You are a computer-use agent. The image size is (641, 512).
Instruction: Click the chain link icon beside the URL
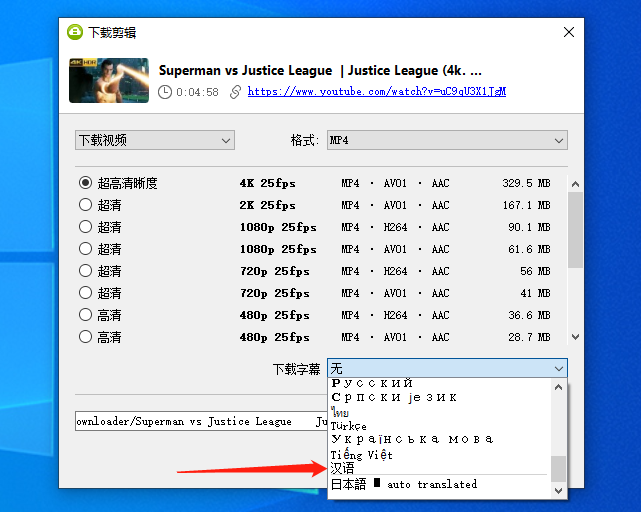235,92
